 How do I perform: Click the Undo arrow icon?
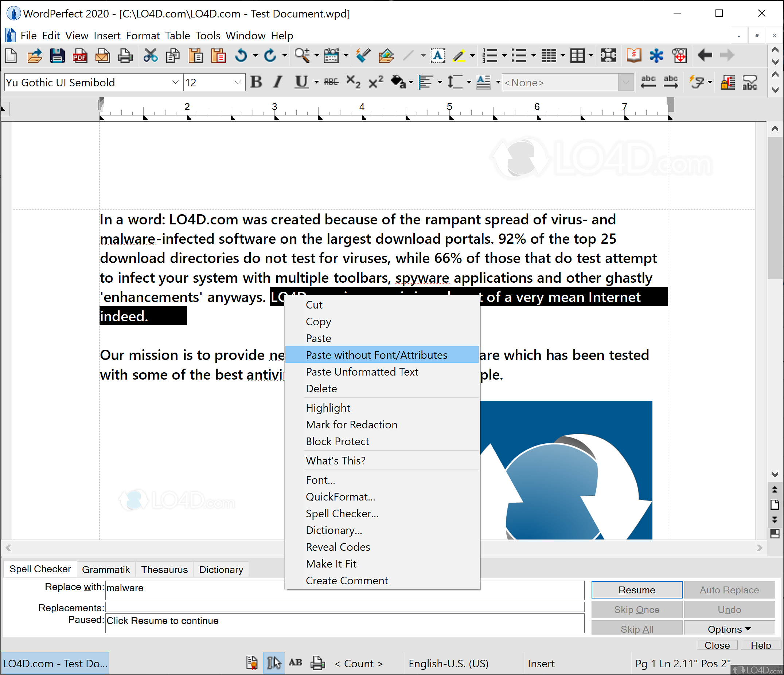point(241,56)
